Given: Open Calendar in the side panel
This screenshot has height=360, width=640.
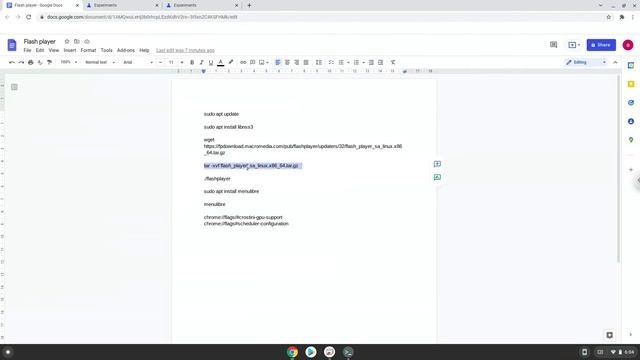Looking at the screenshot, I should tap(631, 65).
